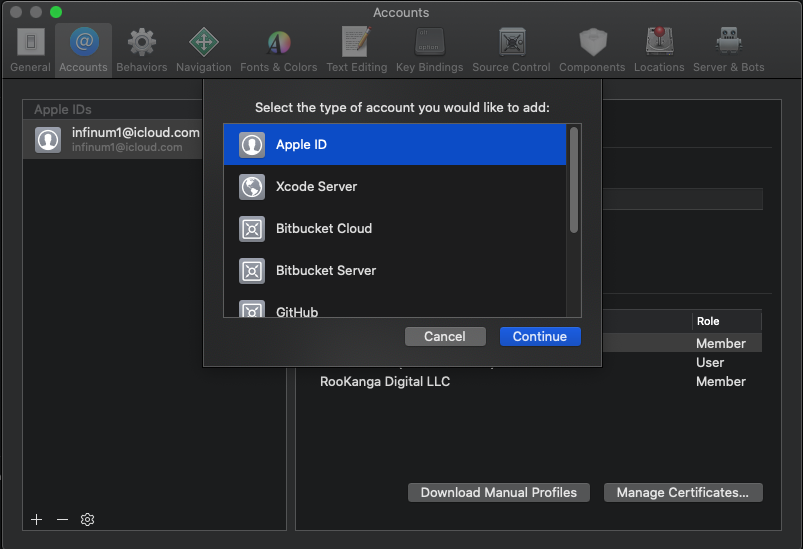Show the Components preferences pane
The image size is (803, 549).
click(x=592, y=50)
